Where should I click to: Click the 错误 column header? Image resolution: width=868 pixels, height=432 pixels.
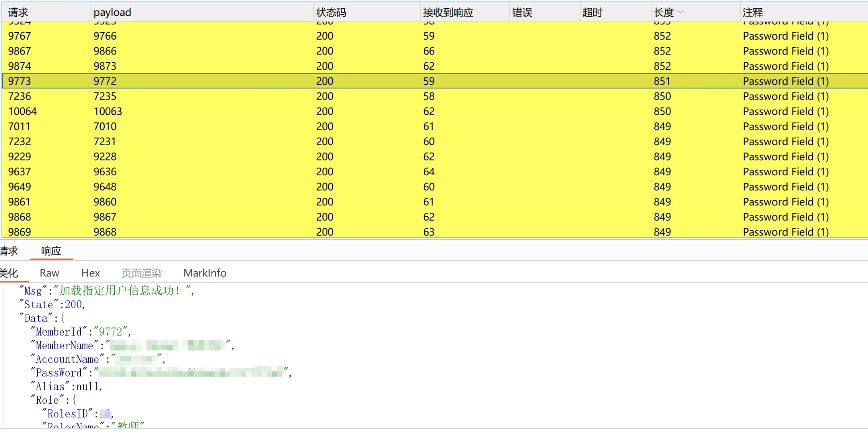(x=522, y=12)
